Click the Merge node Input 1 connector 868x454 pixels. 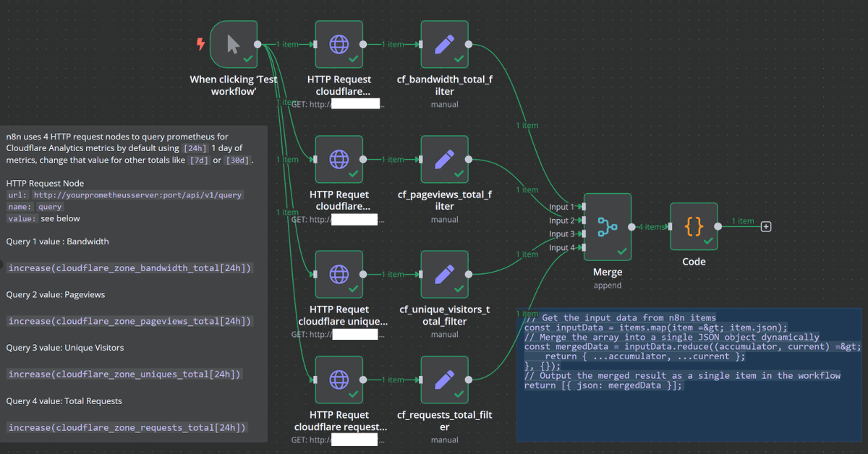tap(582, 207)
